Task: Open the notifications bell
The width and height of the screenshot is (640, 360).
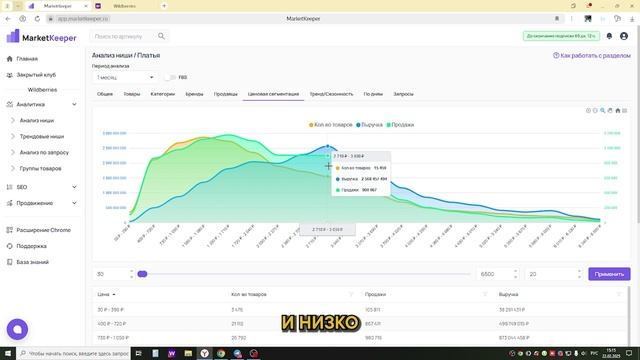Action: [x=609, y=36]
